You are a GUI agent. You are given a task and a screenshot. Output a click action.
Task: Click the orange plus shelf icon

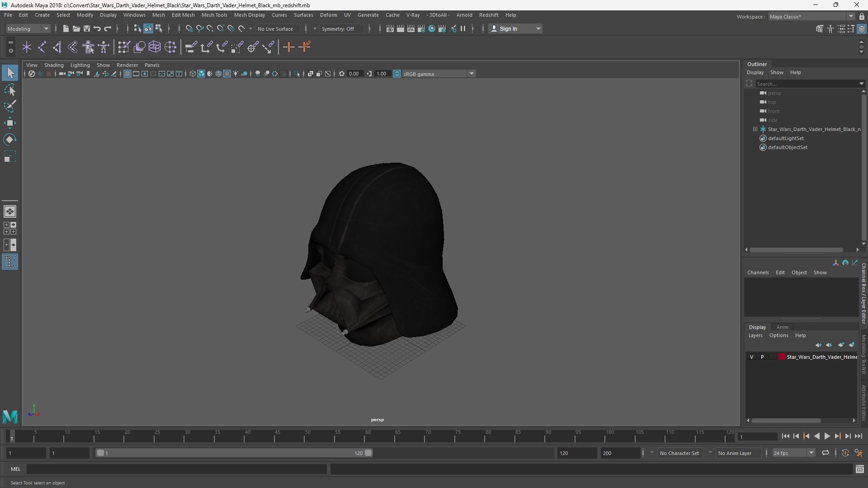(288, 47)
